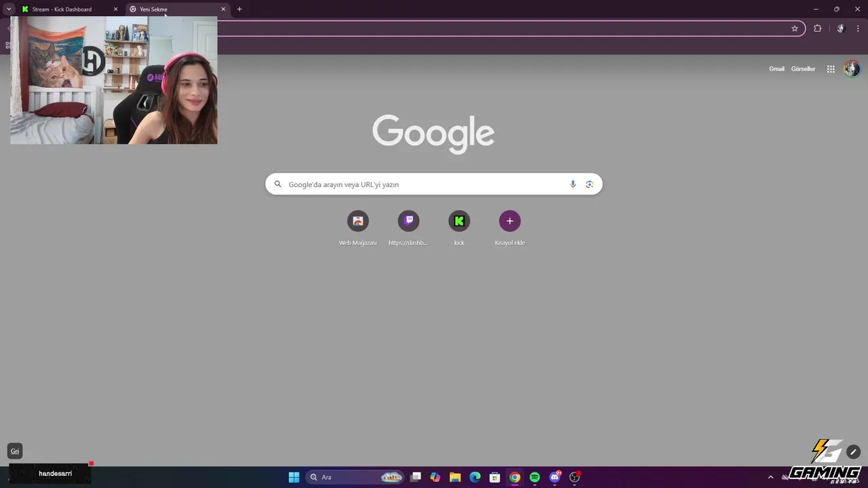This screenshot has height=488, width=868.
Task: Open the Twitch dashboard shortcut
Action: point(408,228)
